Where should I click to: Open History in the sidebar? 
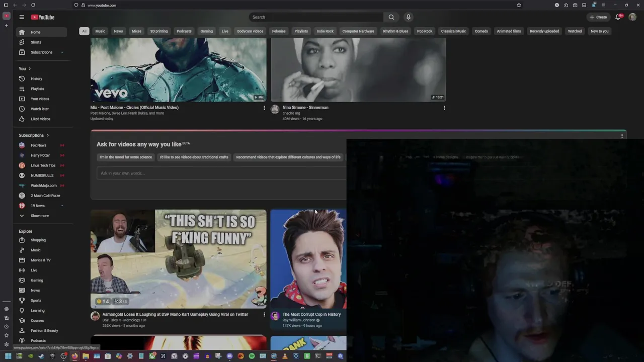tap(40, 79)
